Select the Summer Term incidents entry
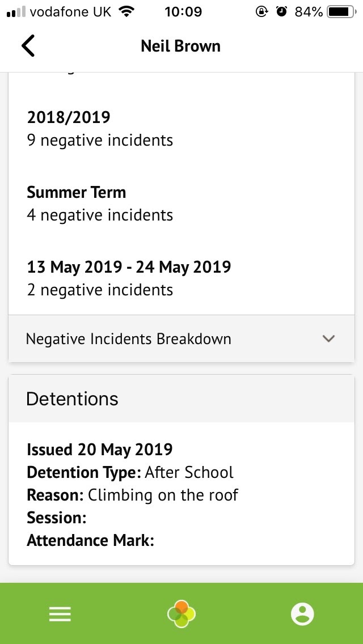This screenshot has height=644, width=363. pos(100,204)
